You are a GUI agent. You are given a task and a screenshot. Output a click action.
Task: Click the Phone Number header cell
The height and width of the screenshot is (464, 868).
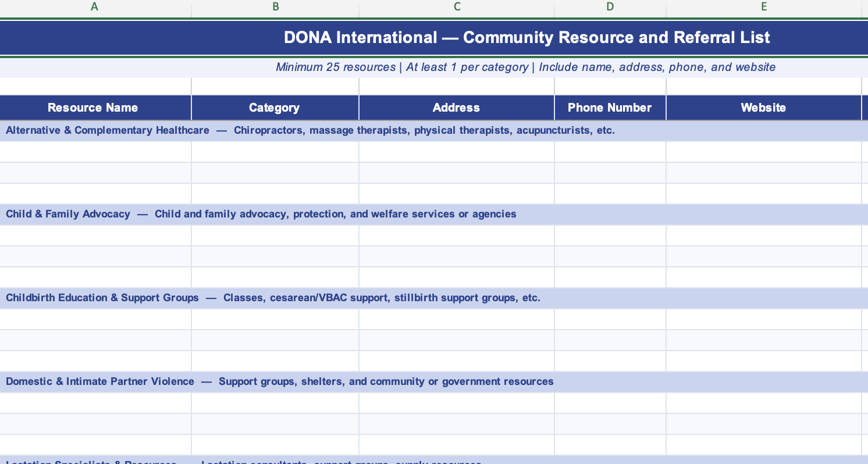(610, 108)
